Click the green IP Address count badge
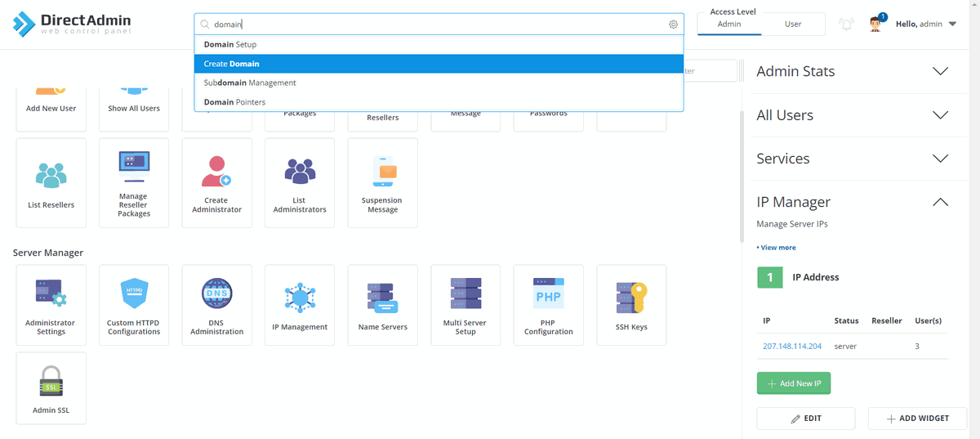980x439 pixels. tap(769, 277)
